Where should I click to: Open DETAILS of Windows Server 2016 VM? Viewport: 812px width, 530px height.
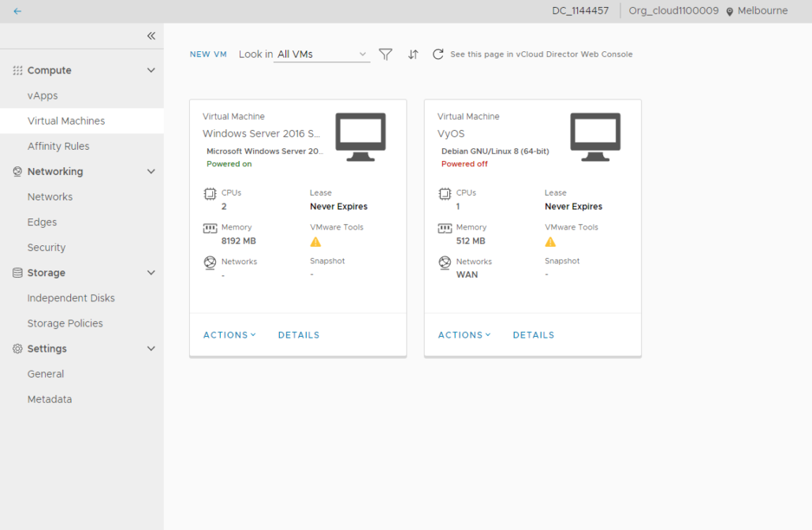coord(299,335)
